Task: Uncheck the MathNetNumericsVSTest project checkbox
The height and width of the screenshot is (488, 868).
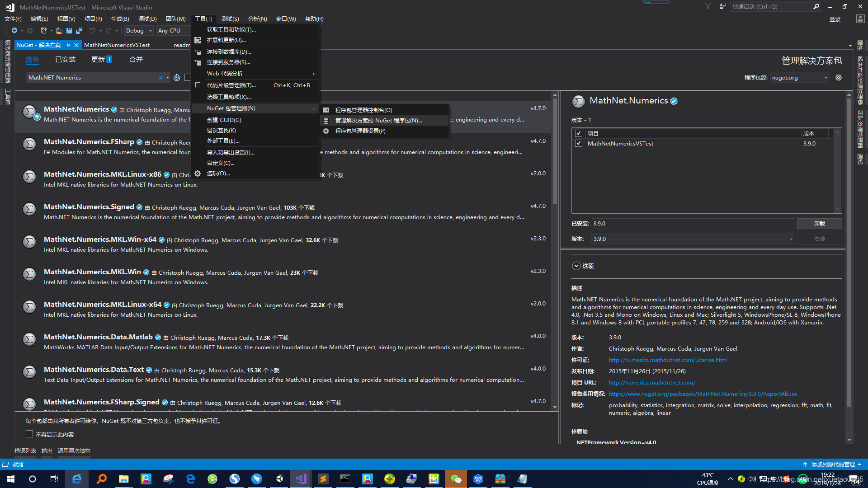Action: click(x=579, y=143)
